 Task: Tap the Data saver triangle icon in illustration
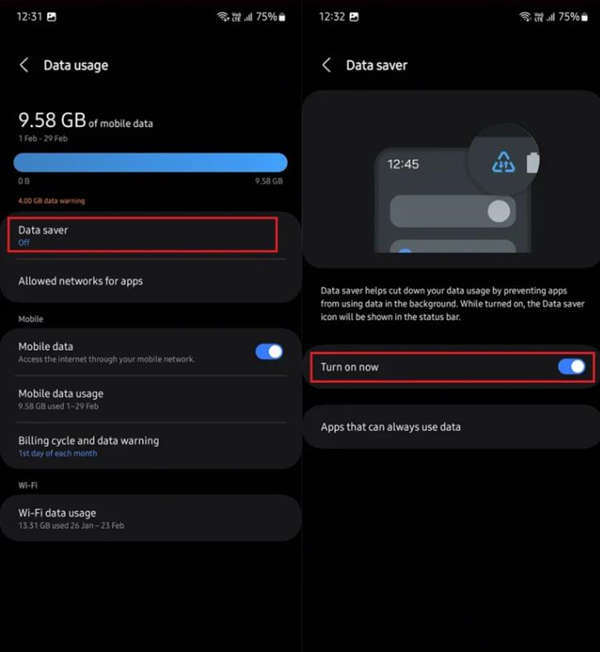(503, 162)
